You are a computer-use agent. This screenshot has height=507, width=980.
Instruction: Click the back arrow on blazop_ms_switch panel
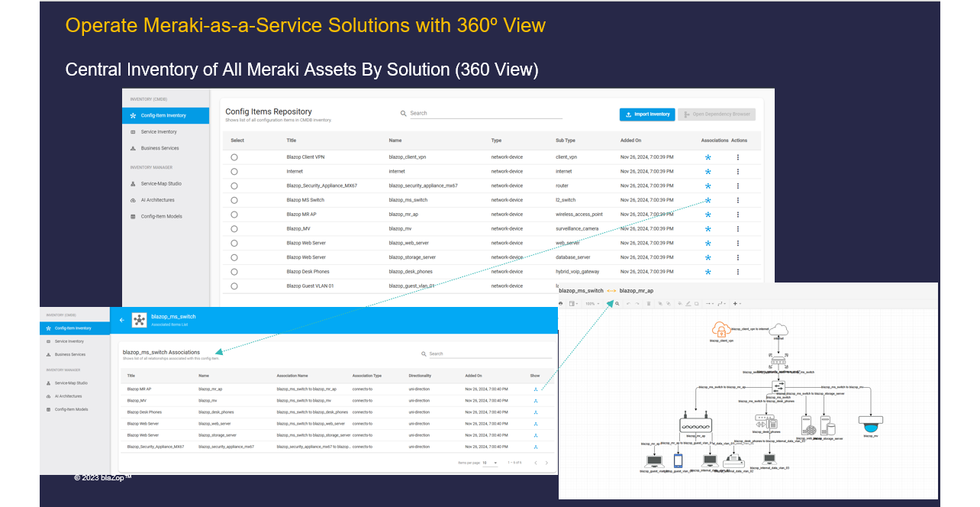121,320
